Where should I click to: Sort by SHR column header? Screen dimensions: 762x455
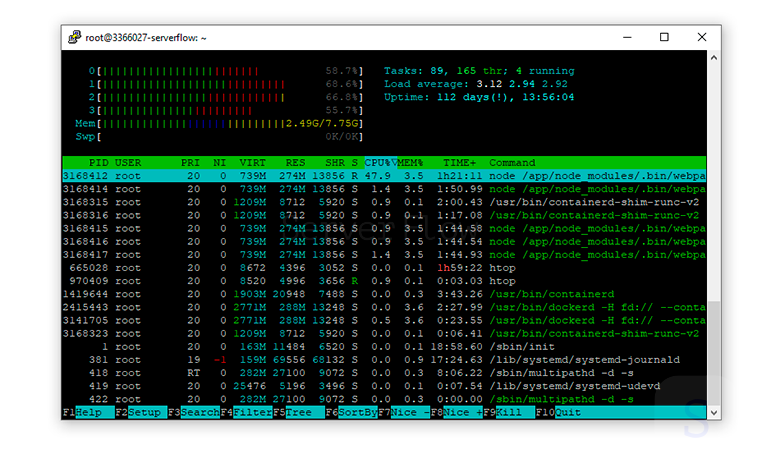click(x=335, y=163)
